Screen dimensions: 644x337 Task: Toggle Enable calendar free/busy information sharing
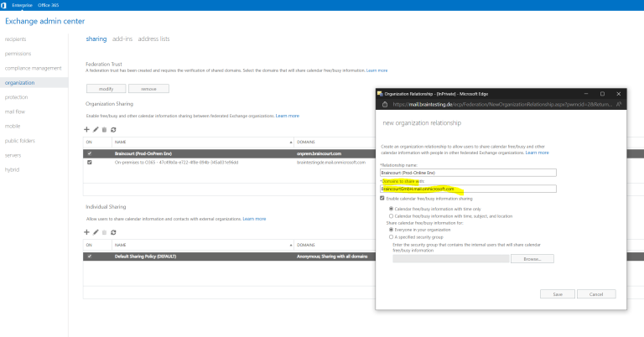(x=382, y=198)
